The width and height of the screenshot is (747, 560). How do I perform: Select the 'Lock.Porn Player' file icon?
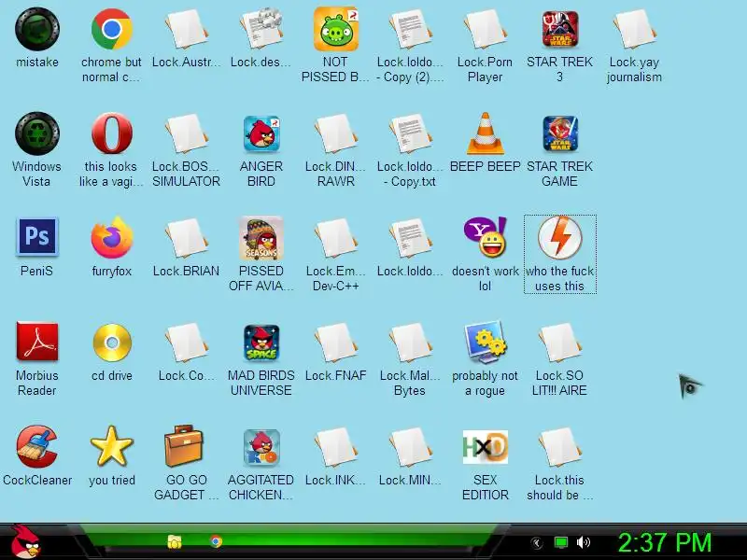485,30
